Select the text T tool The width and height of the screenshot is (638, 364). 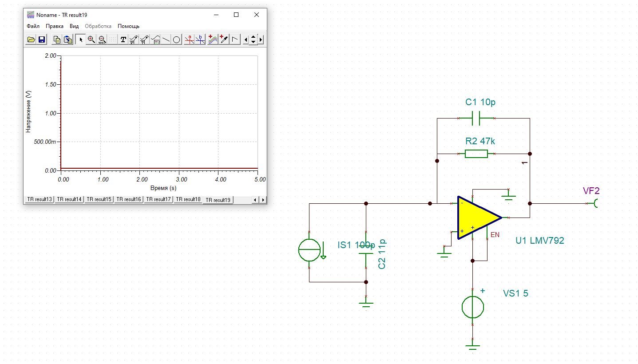[x=123, y=40]
